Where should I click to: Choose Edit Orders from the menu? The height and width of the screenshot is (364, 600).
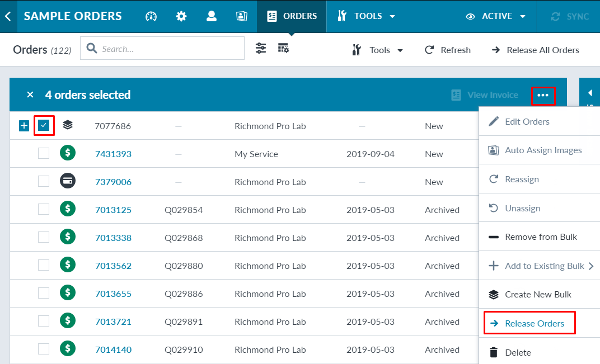[540, 121]
